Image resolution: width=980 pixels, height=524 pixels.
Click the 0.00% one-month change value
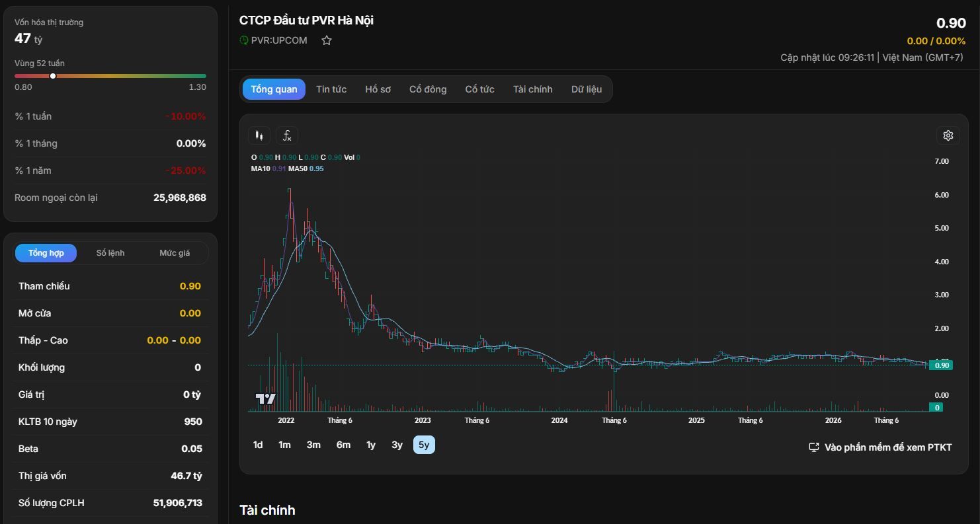191,143
